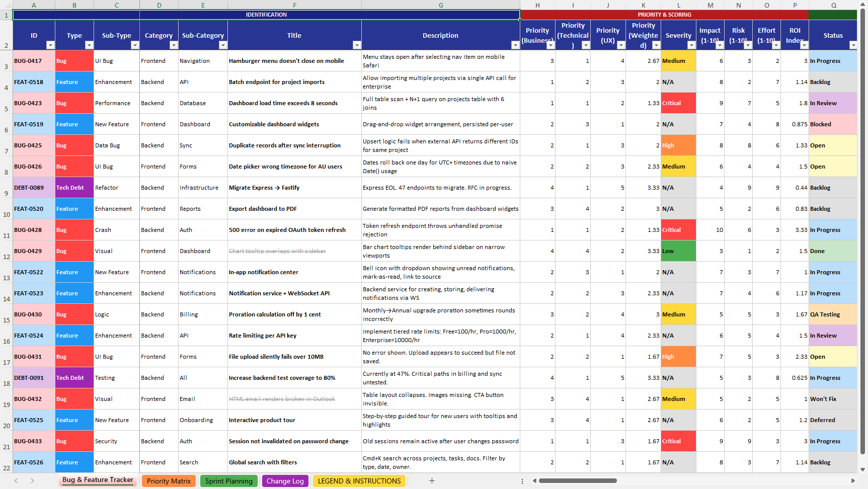Image resolution: width=868 pixels, height=489 pixels.
Task: Select column Q header
Action: point(833,5)
